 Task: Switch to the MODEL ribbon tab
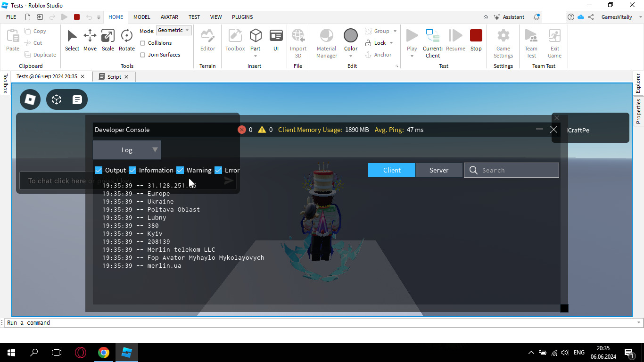click(141, 17)
